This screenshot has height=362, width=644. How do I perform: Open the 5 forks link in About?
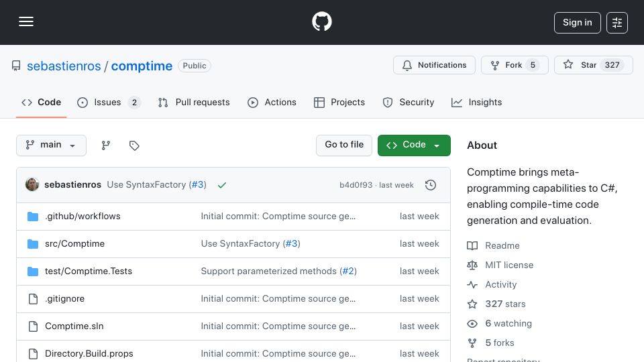[499, 343]
